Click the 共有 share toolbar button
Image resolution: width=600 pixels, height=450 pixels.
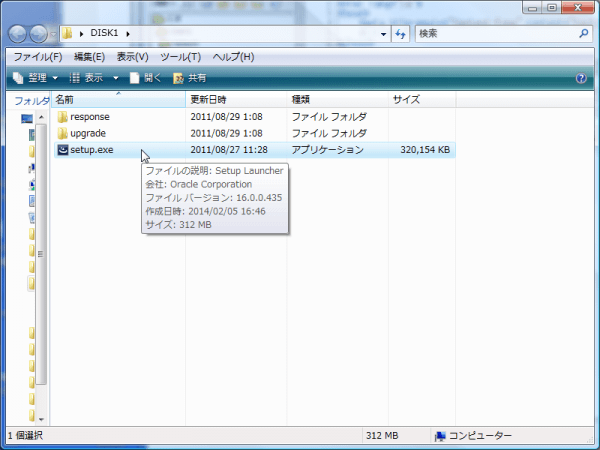[190, 78]
